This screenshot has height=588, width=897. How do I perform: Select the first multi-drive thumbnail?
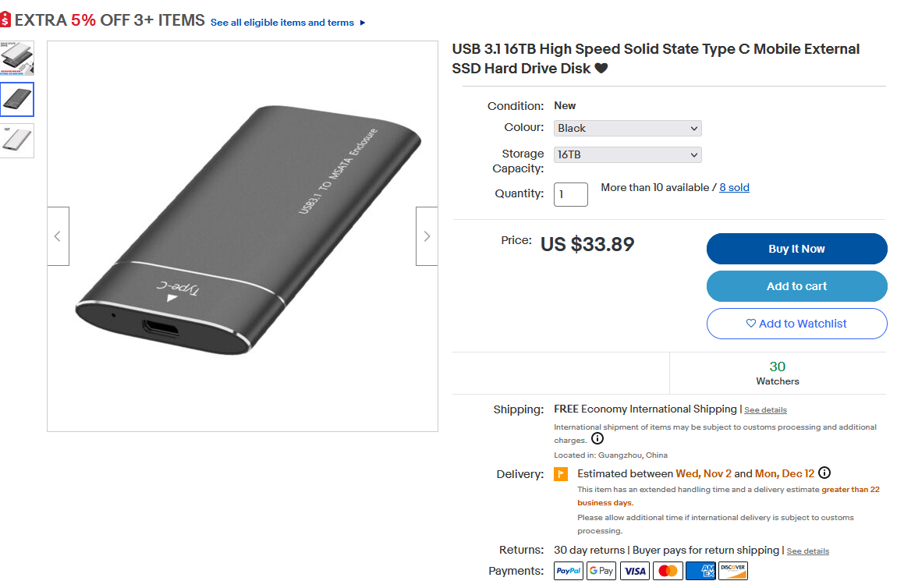pos(17,58)
